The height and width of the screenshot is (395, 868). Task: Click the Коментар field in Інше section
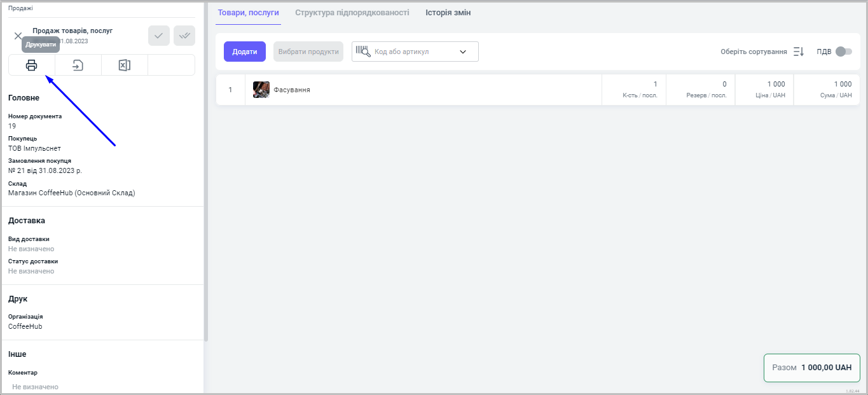[36, 387]
